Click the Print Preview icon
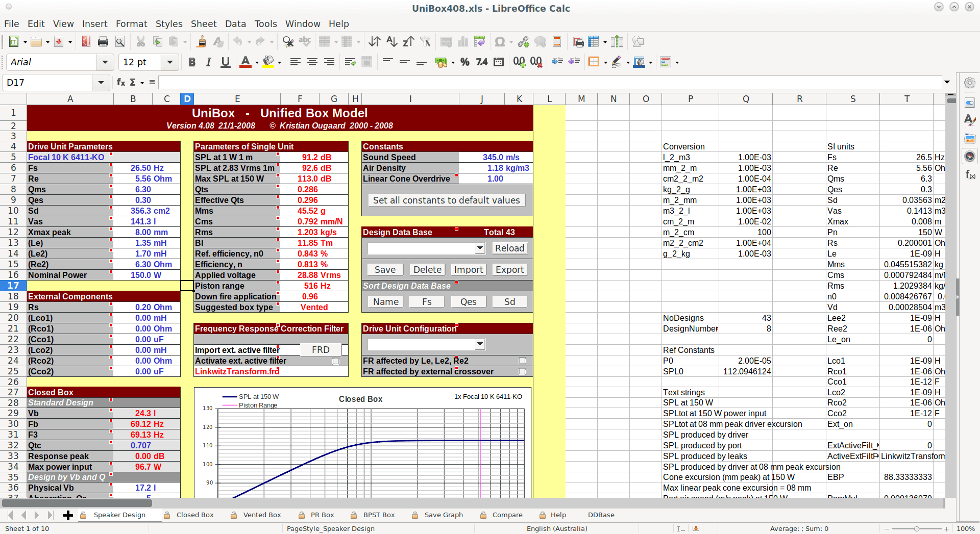The height and width of the screenshot is (534, 980). click(120, 42)
